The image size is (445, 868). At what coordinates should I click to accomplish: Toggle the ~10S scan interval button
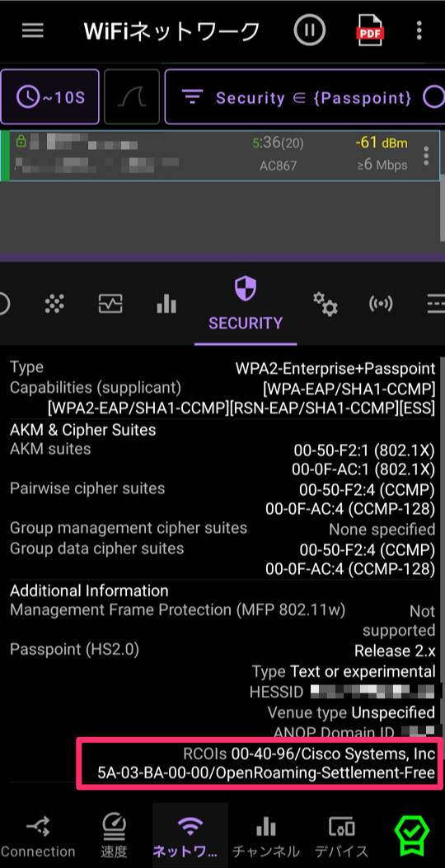click(x=50, y=97)
